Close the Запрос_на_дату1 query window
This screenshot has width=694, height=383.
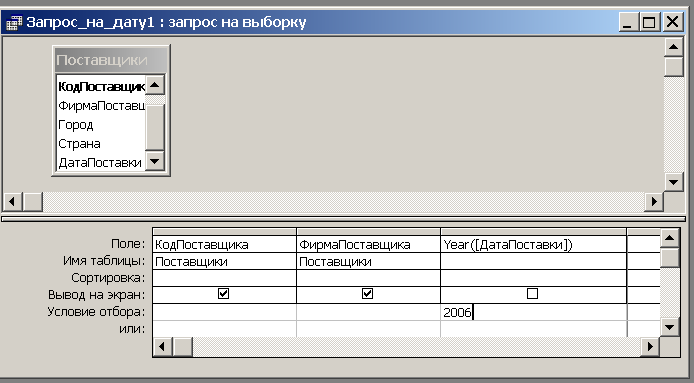672,22
